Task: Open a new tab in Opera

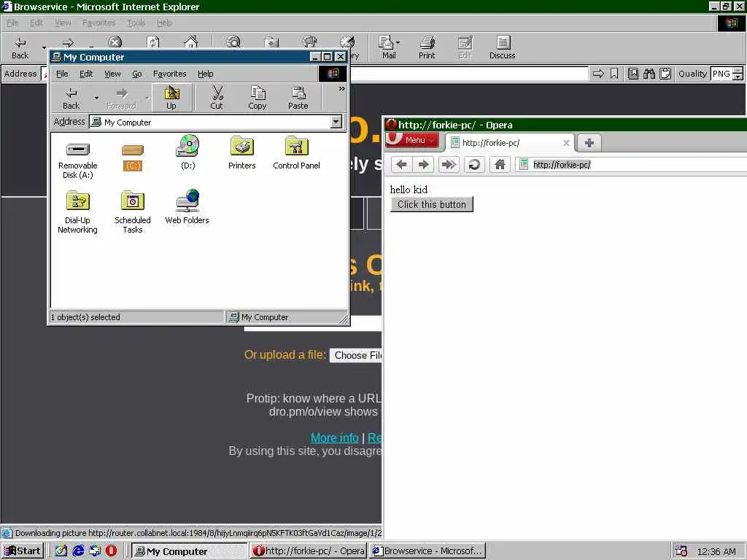Action: click(x=589, y=143)
